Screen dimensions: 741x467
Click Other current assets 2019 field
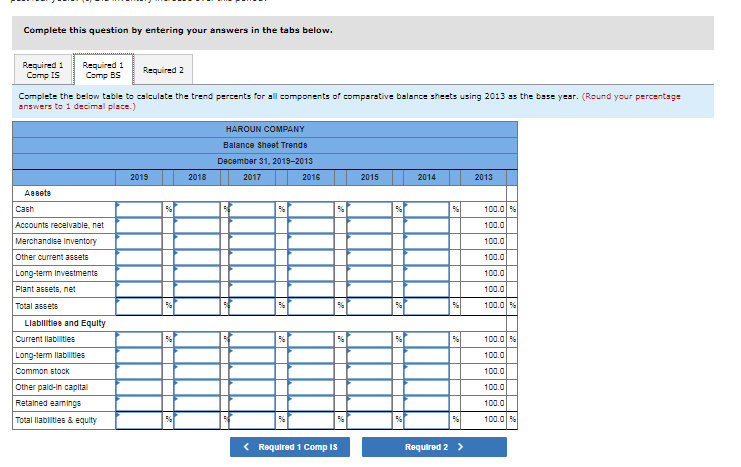point(139,258)
